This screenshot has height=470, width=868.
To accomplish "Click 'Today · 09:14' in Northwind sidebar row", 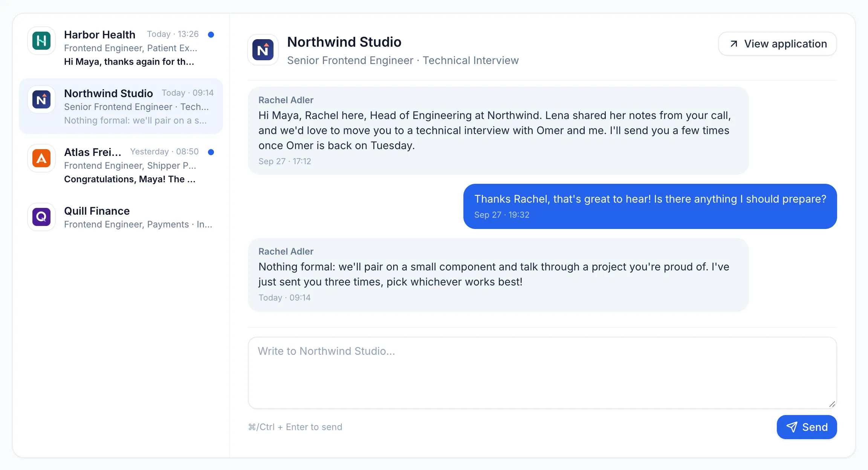I will pos(188,93).
